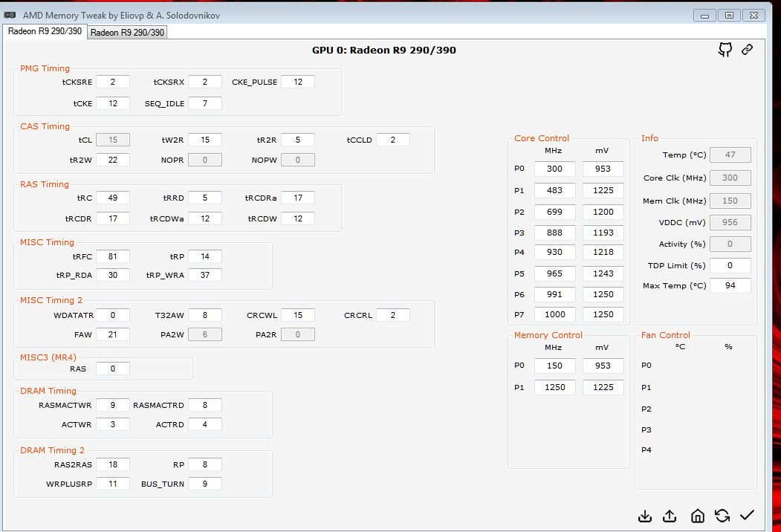781x532 pixels.
Task: Click the circular refresh arrows icon
Action: [x=722, y=516]
